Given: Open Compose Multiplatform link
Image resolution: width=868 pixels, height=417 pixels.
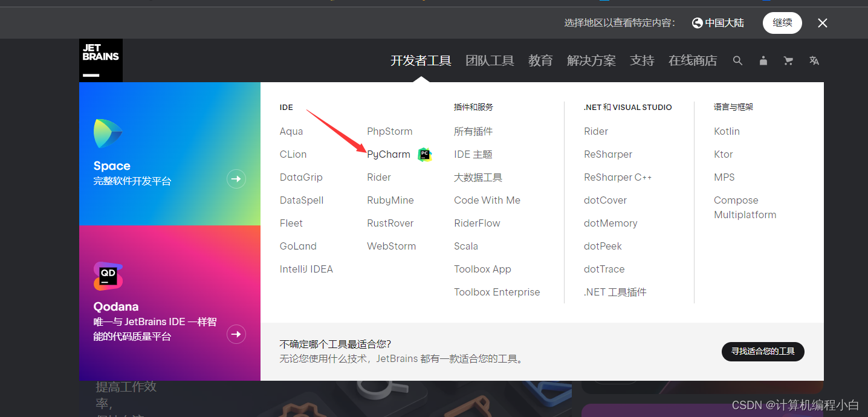Looking at the screenshot, I should click(x=745, y=207).
